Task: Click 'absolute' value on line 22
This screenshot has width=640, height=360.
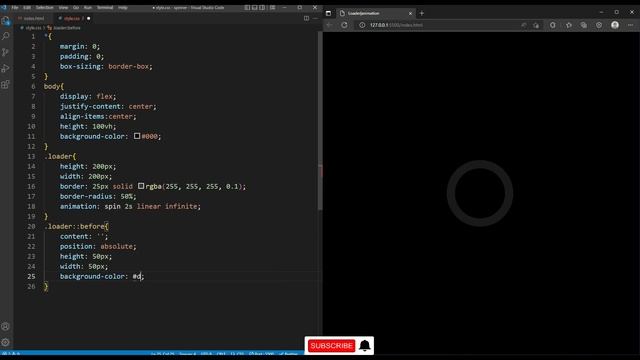Action: pyautogui.click(x=116, y=246)
